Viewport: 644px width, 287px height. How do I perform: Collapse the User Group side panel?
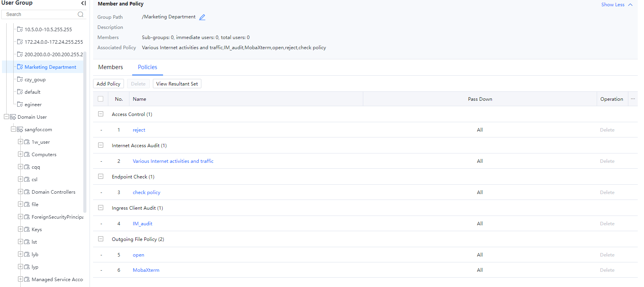(x=83, y=3)
